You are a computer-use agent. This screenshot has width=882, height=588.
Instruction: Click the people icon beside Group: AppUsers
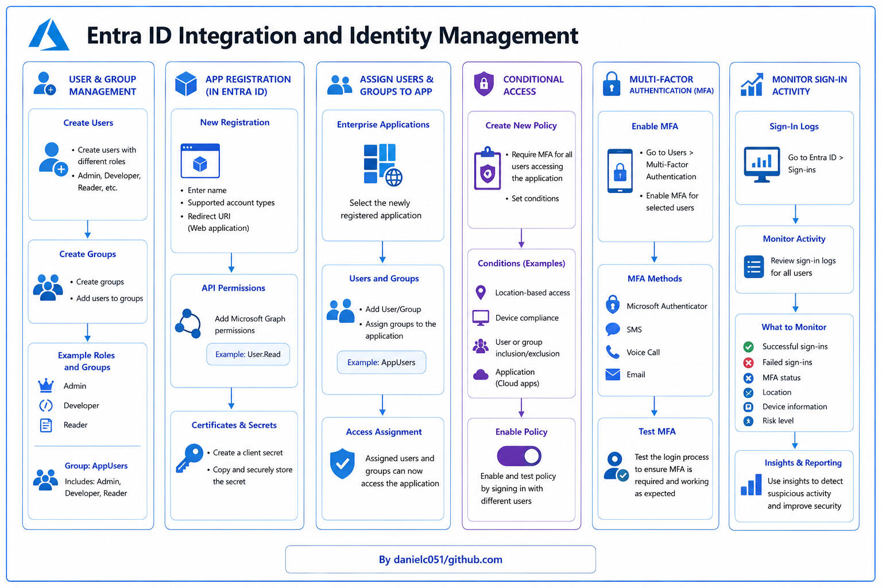(x=45, y=479)
